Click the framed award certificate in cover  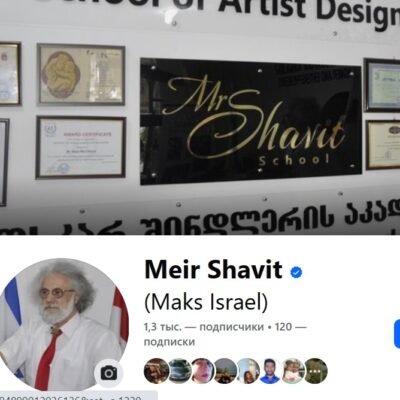point(81,147)
